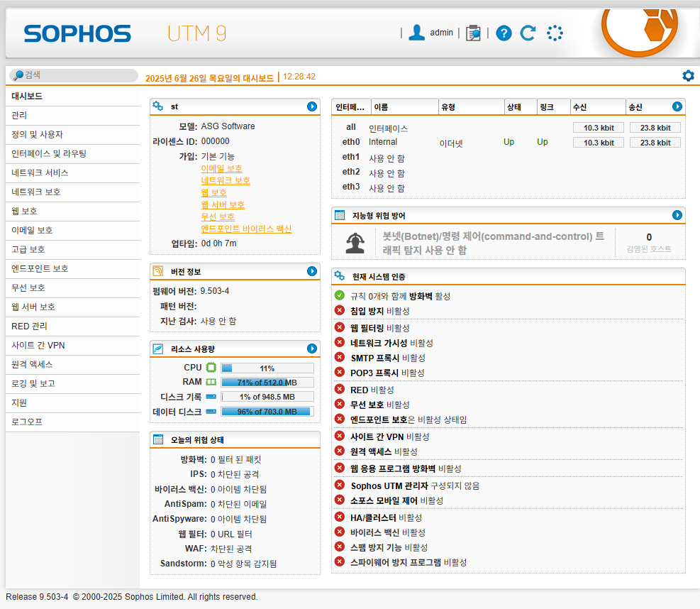Open the 무선 보호 subscription link

(x=218, y=216)
